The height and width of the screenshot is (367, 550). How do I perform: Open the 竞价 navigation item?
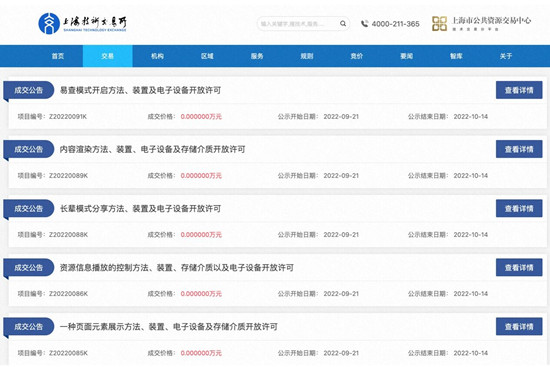point(356,56)
